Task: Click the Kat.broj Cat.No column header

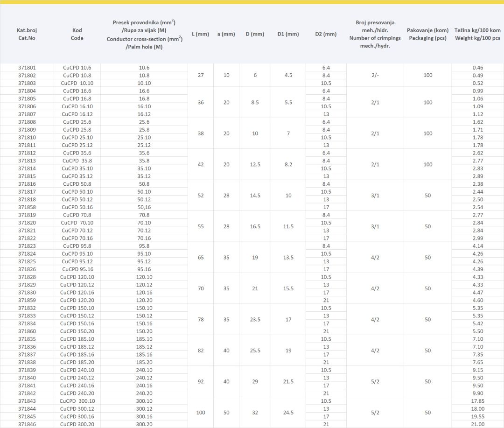Action: (x=26, y=34)
